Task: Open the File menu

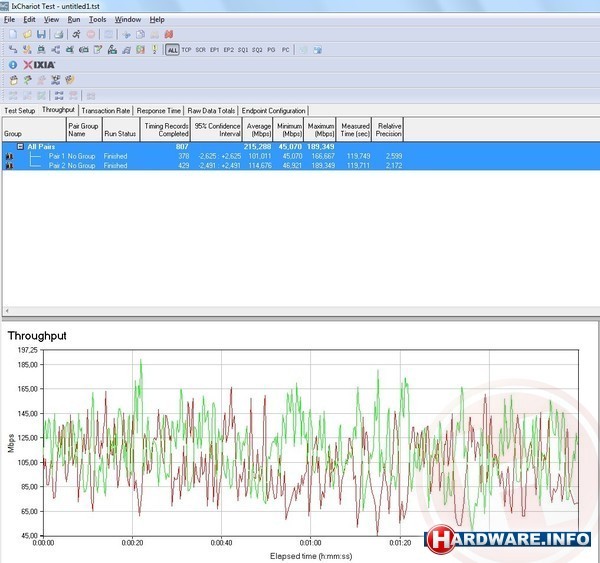Action: pos(10,20)
